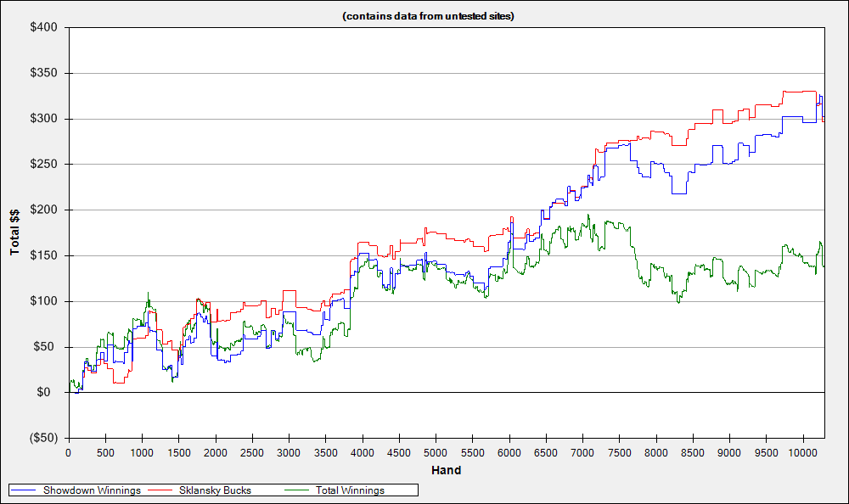Screen dimensions: 849x504
Task: Click the chart title about untested sites
Action: tap(428, 16)
